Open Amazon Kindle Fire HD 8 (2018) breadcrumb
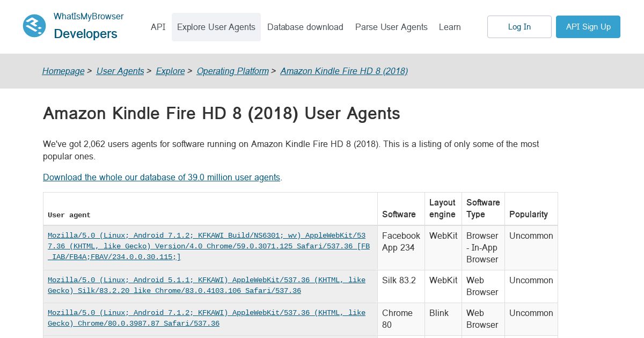Viewport: 644px width, 338px height. [x=344, y=71]
